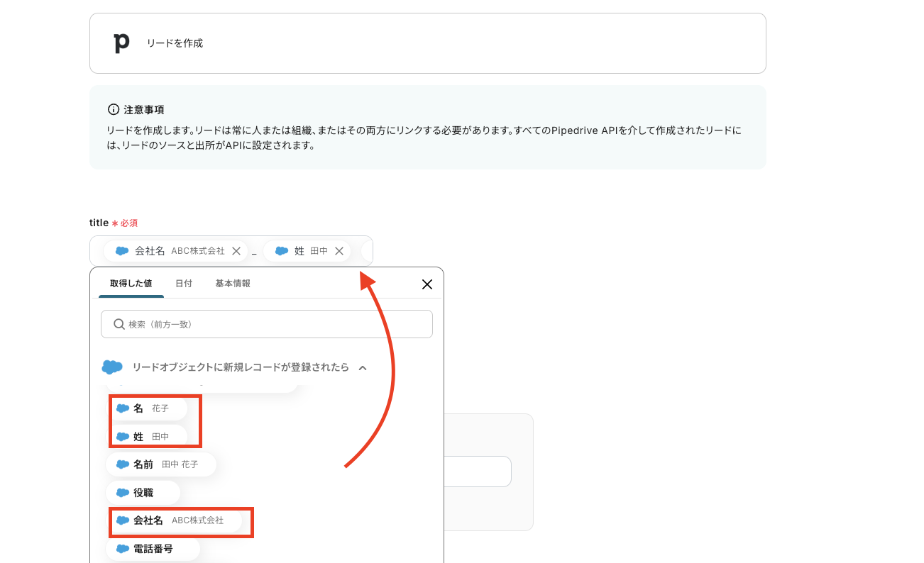Click the 姓 chip in title field
This screenshot has height=563, width=924.
point(307,251)
